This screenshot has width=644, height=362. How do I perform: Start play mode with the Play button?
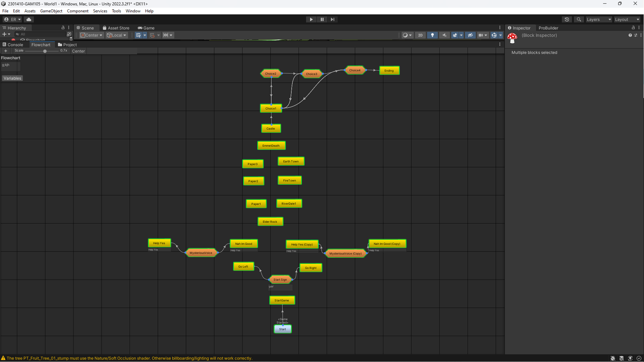(311, 19)
